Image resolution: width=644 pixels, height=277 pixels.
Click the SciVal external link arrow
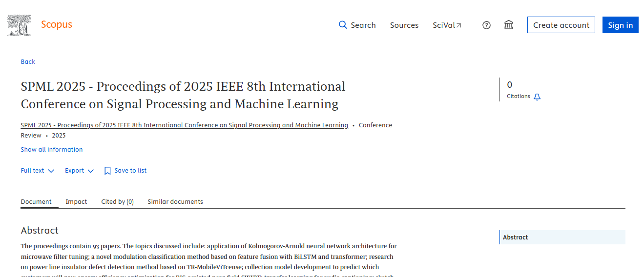point(458,25)
